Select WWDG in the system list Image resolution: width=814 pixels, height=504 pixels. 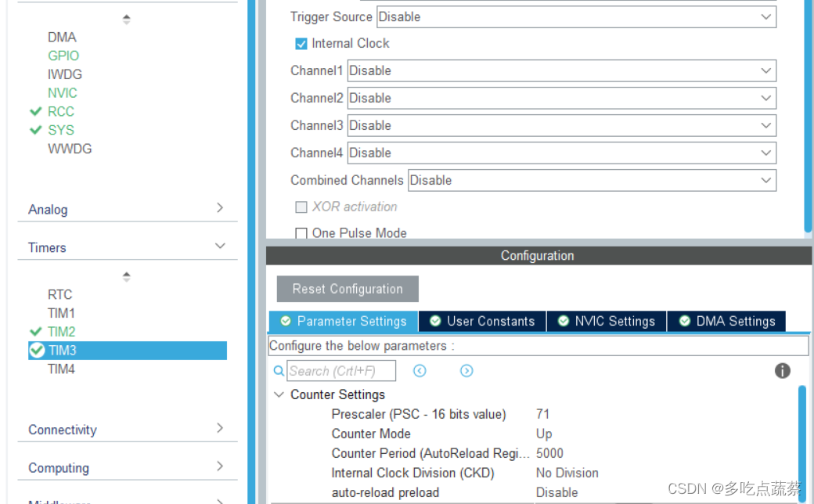[x=70, y=149]
